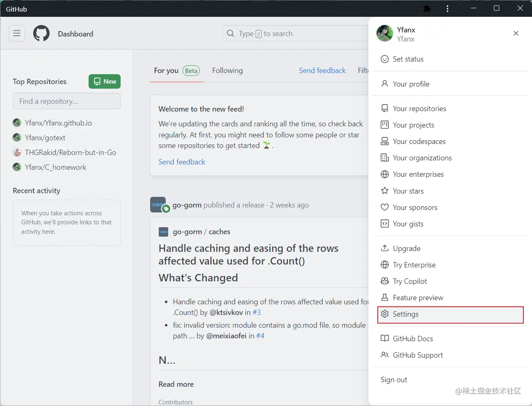Image resolution: width=532 pixels, height=406 pixels.
Task: Click the star icon beside Your stars
Action: 385,191
